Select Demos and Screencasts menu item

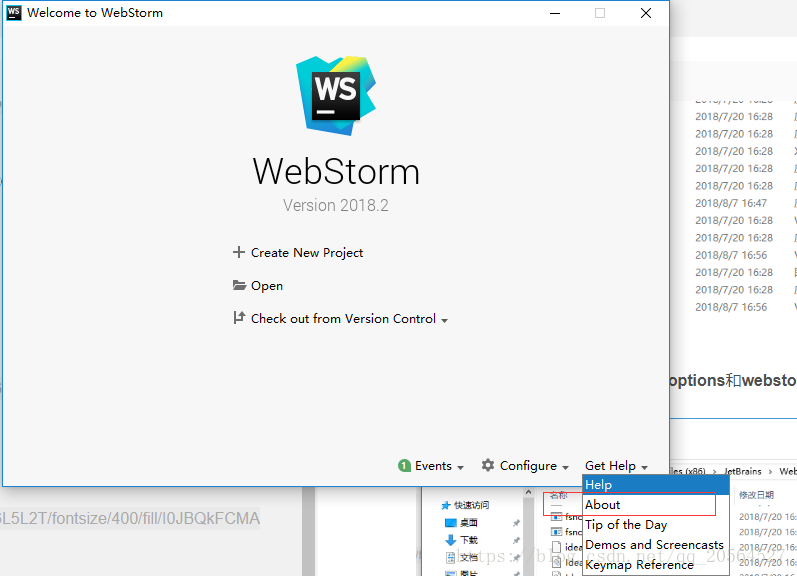[x=656, y=544]
